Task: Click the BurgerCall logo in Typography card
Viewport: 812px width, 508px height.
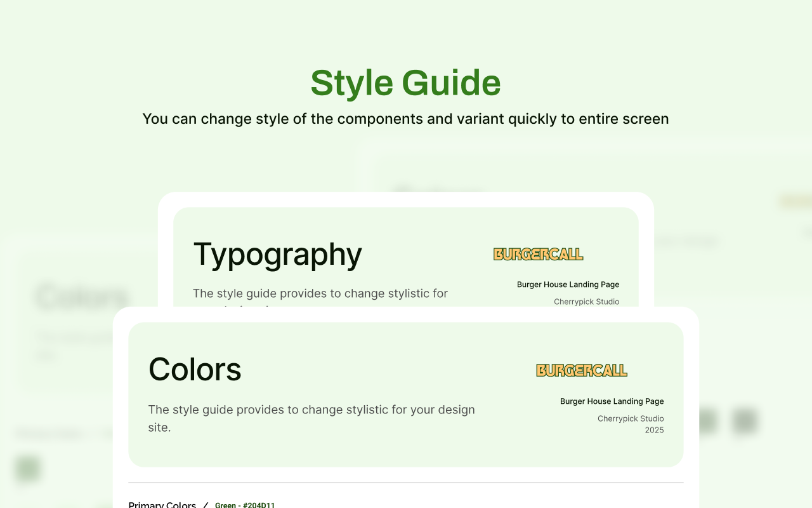Action: [x=538, y=254]
